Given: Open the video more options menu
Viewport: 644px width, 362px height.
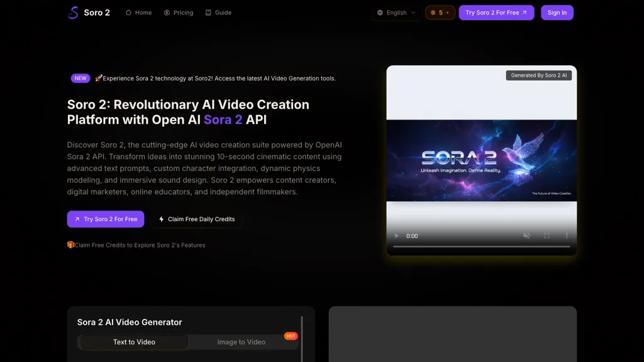Looking at the screenshot, I should coord(567,236).
